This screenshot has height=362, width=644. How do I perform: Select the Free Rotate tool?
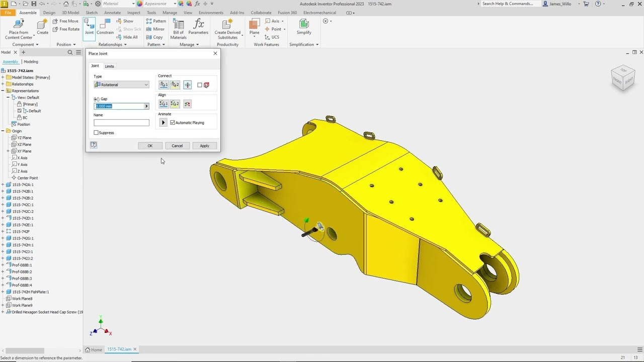pos(66,29)
